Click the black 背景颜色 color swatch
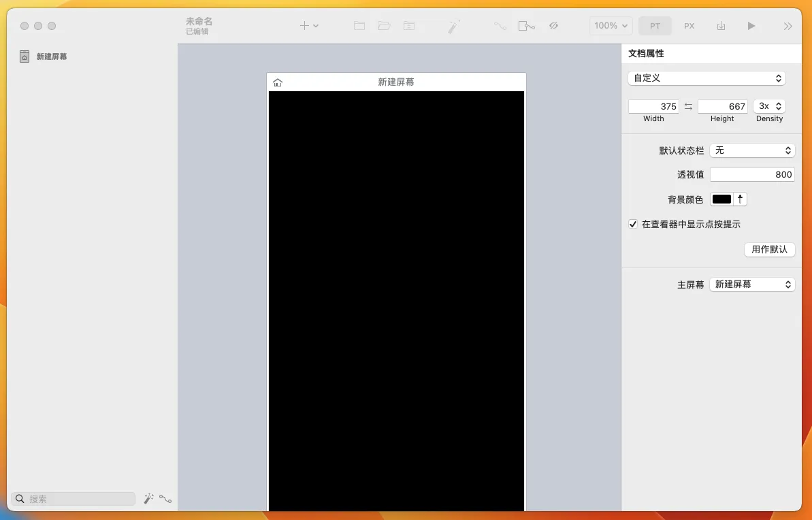Screen dimensions: 812x520 [721, 199]
